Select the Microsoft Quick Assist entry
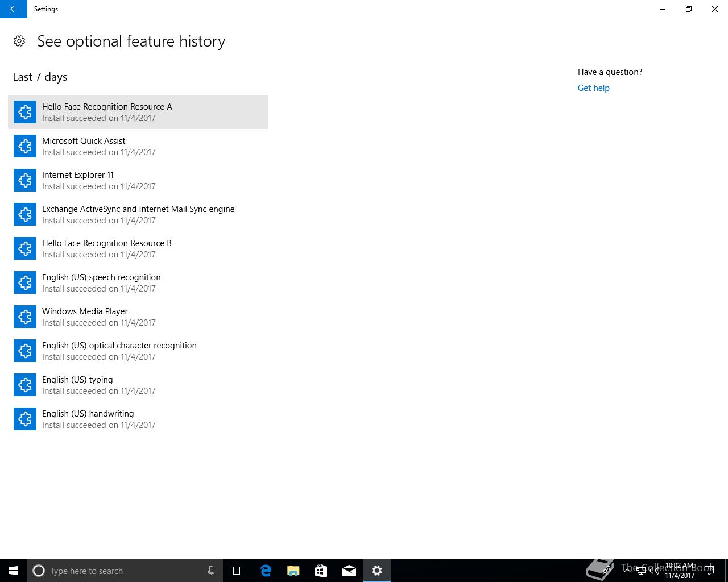This screenshot has width=728, height=582. click(138, 146)
